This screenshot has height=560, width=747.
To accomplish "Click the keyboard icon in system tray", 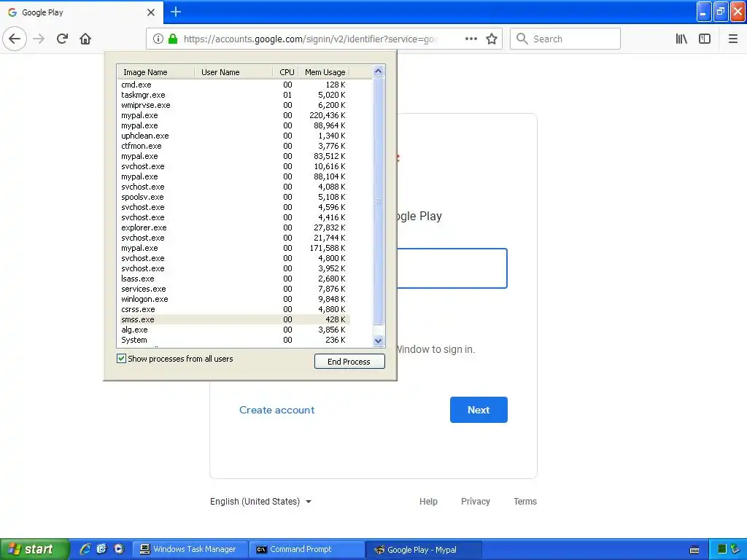I will [x=694, y=550].
